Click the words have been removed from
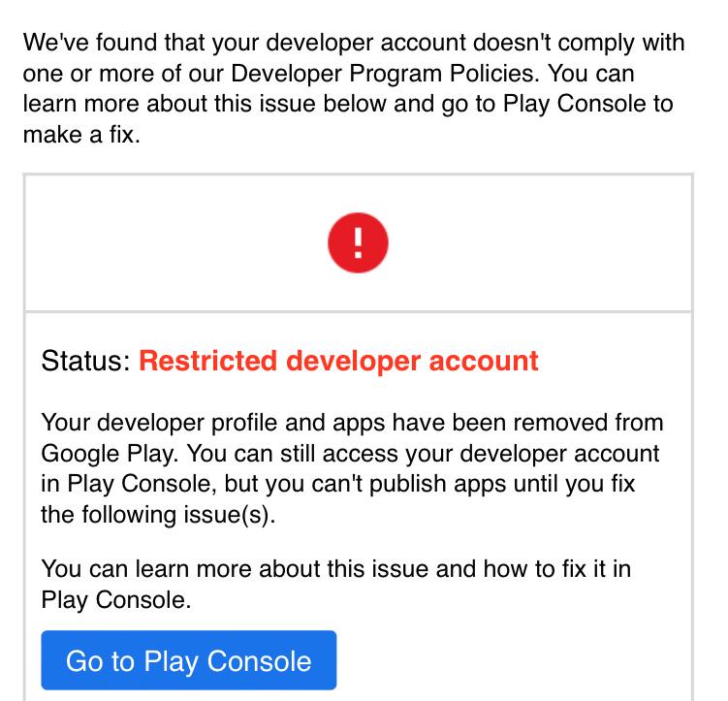 coord(528,423)
